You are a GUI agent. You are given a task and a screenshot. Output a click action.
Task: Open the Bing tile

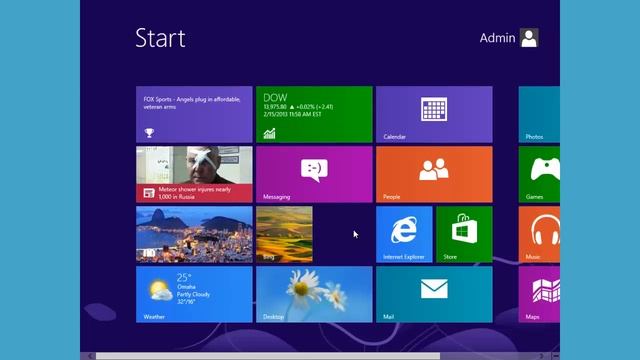(x=284, y=234)
